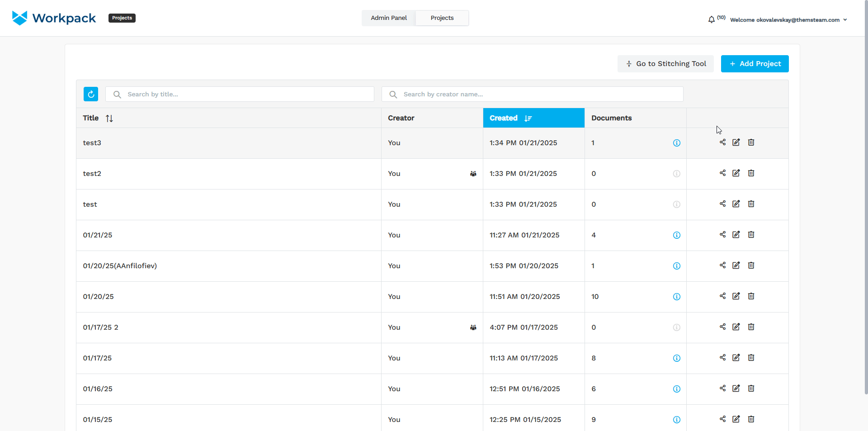Delete the test project

coord(751,204)
